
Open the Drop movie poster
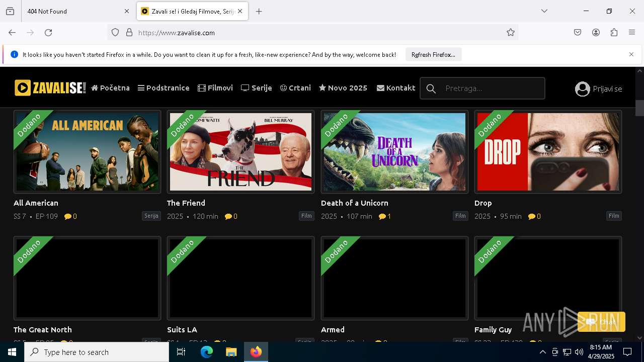[x=548, y=152]
